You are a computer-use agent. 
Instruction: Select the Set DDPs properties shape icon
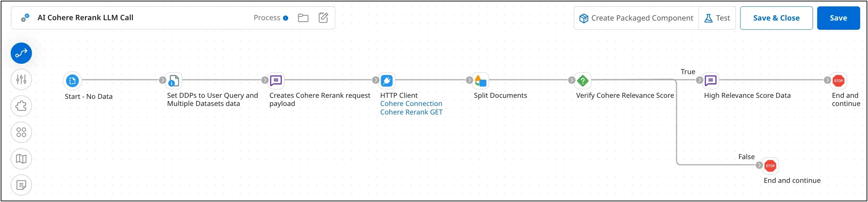click(x=174, y=81)
